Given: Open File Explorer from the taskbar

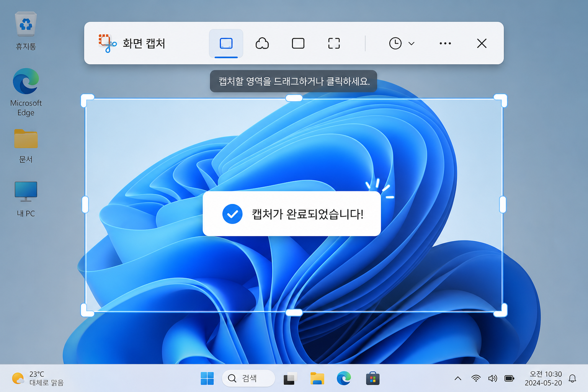Looking at the screenshot, I should point(317,378).
